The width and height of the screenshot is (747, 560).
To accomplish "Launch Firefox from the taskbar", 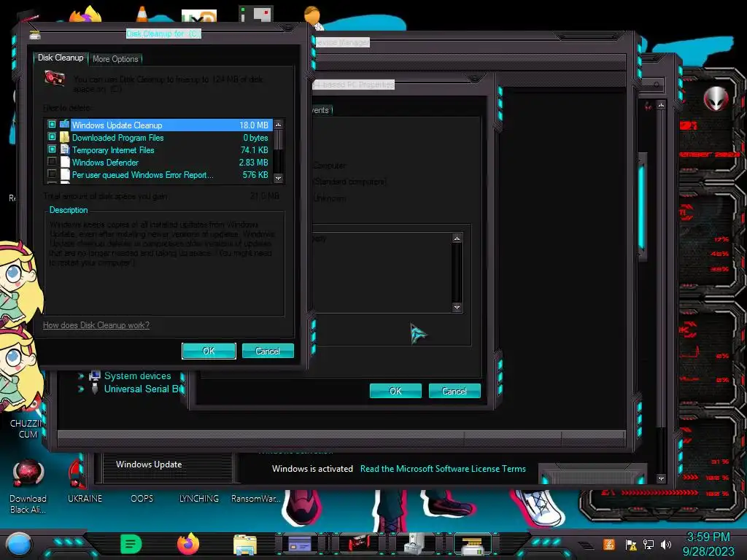I will (x=188, y=544).
